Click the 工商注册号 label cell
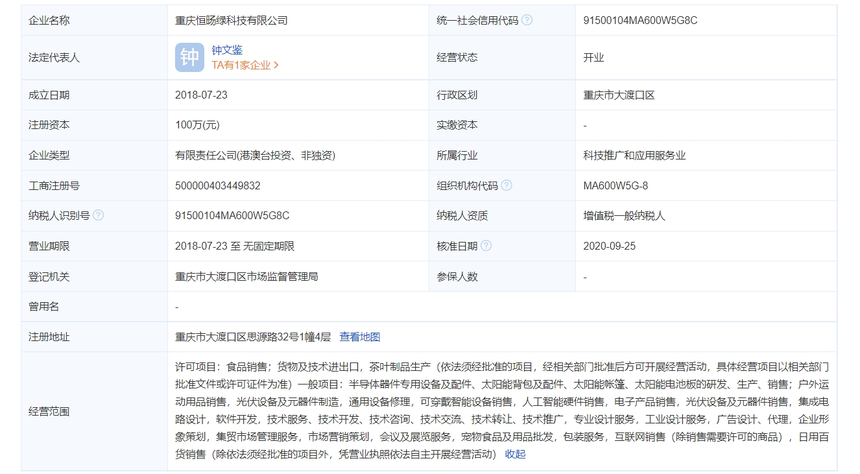The width and height of the screenshot is (860, 474). 94,186
